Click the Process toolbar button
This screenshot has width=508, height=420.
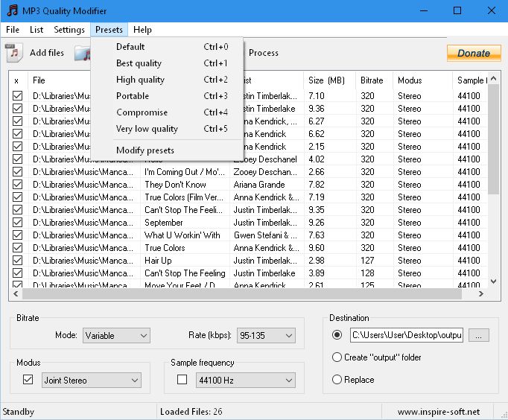coord(263,53)
